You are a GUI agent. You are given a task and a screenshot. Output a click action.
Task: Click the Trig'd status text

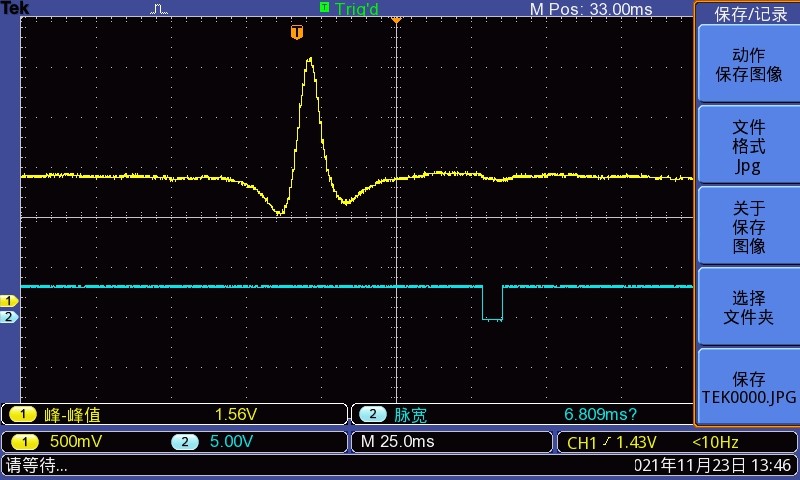tap(357, 9)
